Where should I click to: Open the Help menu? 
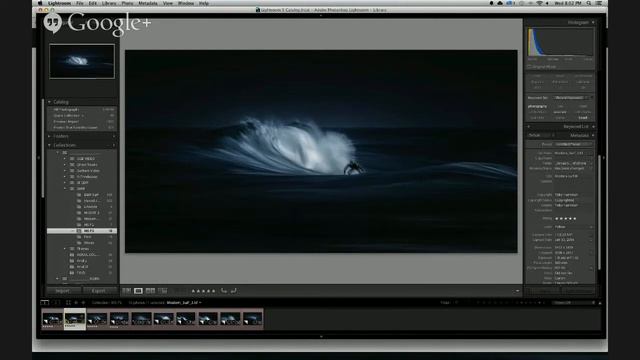tap(204, 3)
